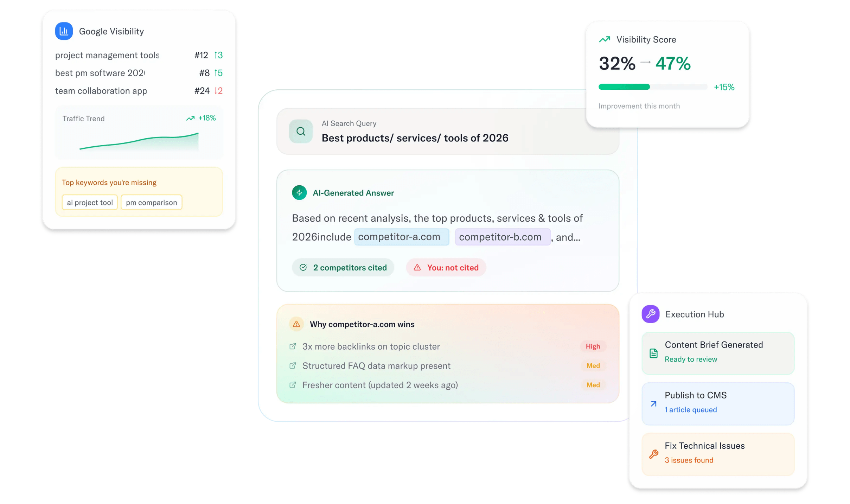Click the 'You: not cited' warning badge
This screenshot has height=504, width=850.
[x=446, y=267]
